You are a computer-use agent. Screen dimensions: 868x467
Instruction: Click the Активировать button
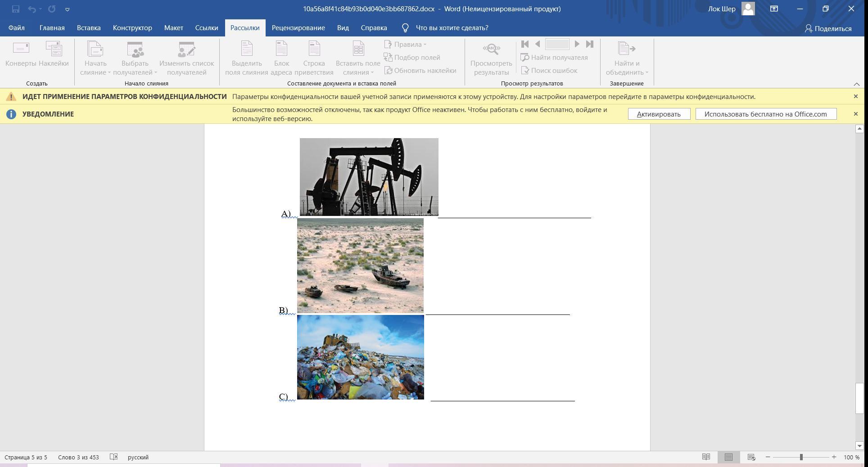click(659, 114)
